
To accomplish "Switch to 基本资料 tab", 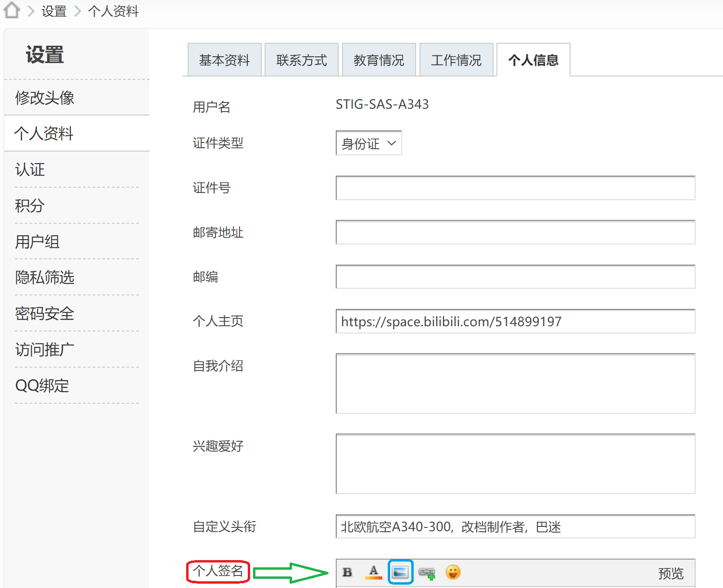I will point(224,60).
